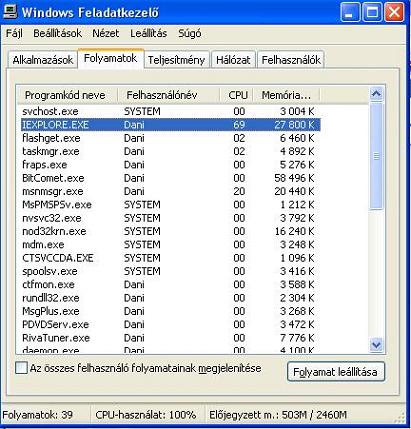Sort by Felhasználónév column header
The image size is (411, 429).
[x=169, y=95]
